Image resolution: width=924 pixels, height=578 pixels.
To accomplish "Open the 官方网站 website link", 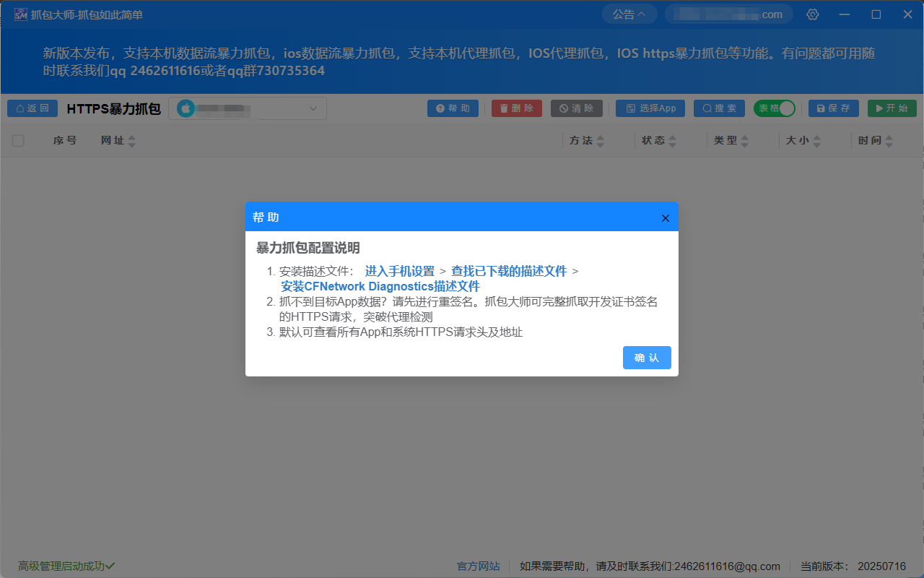I will [478, 566].
